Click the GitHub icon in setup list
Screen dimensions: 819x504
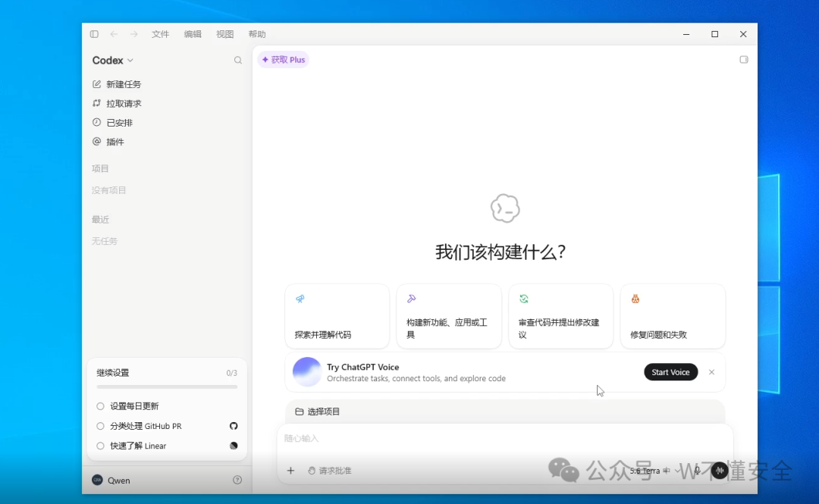pyautogui.click(x=234, y=426)
